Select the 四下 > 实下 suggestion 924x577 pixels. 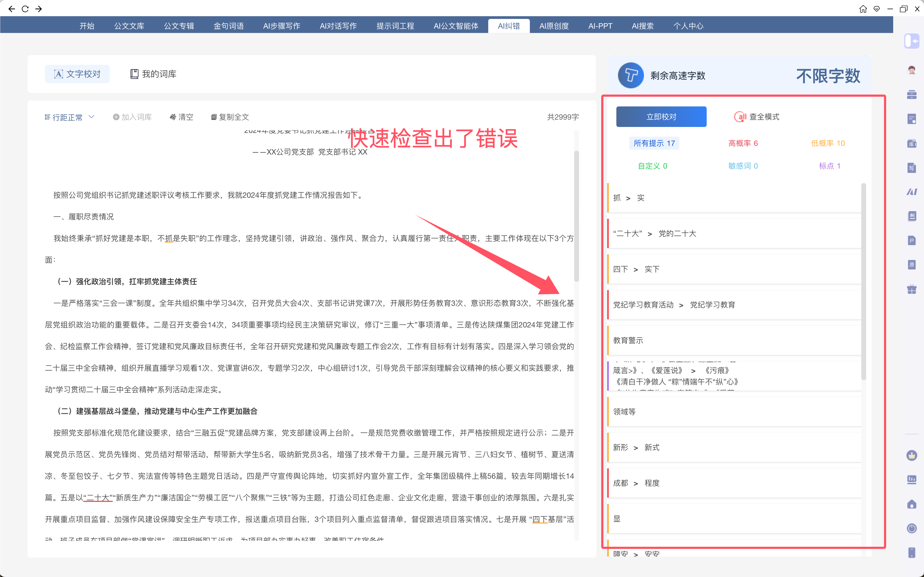pyautogui.click(x=734, y=269)
